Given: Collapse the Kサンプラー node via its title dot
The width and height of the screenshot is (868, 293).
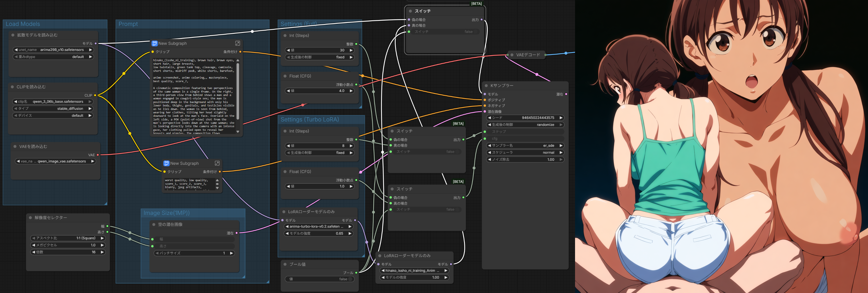Looking at the screenshot, I should click(486, 86).
